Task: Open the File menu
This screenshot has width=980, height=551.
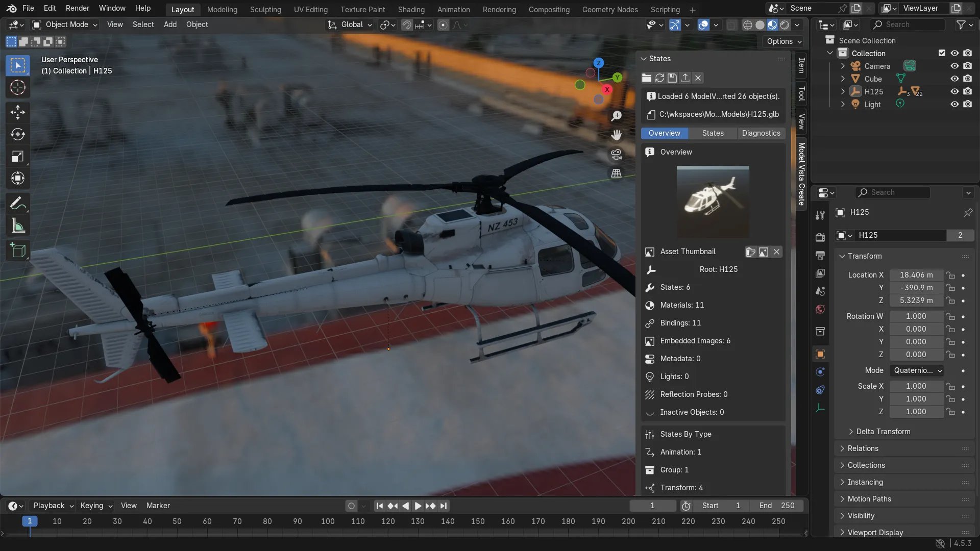Action: point(29,8)
